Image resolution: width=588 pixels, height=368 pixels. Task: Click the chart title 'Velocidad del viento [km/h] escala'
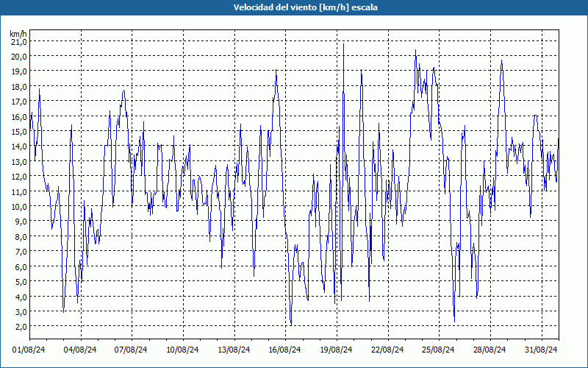tap(305, 7)
